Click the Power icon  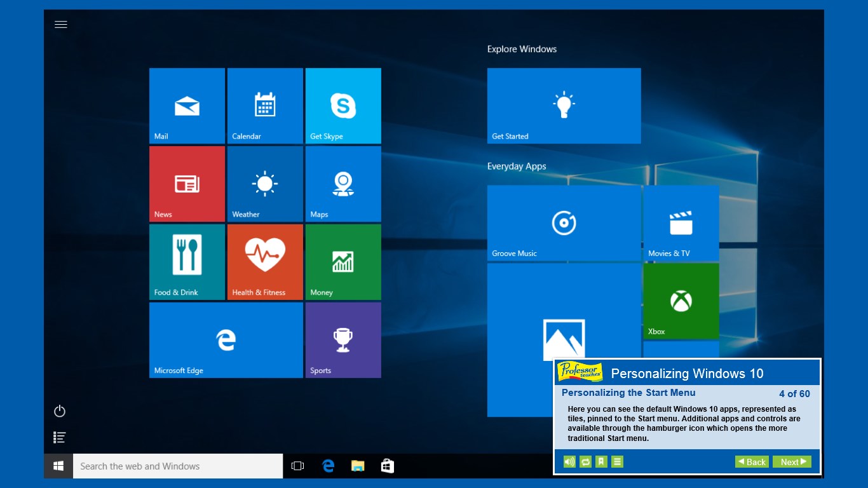60,411
